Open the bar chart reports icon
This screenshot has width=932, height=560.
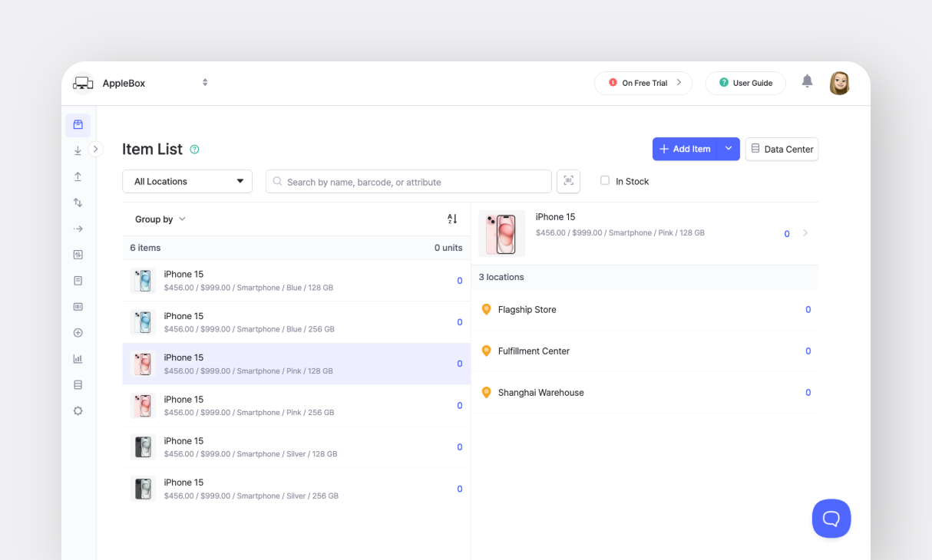pos(78,359)
